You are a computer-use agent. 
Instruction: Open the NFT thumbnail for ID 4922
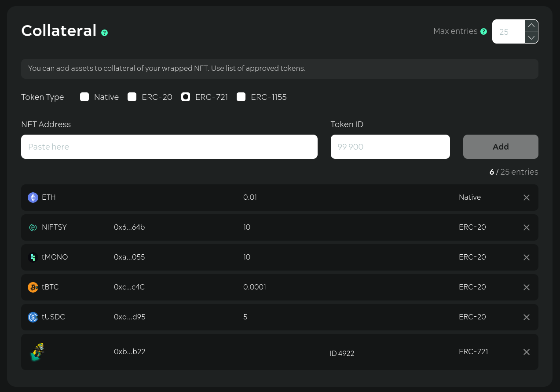37,352
